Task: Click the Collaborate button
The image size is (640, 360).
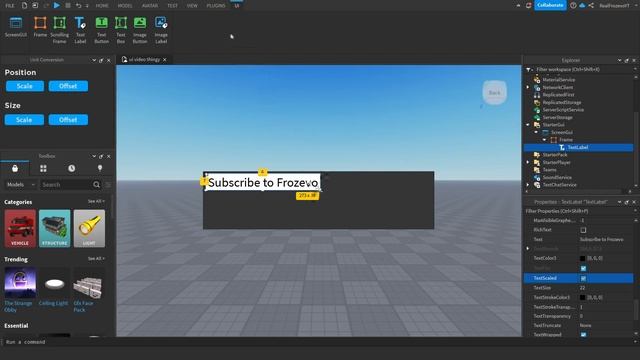Action: (x=550, y=5)
